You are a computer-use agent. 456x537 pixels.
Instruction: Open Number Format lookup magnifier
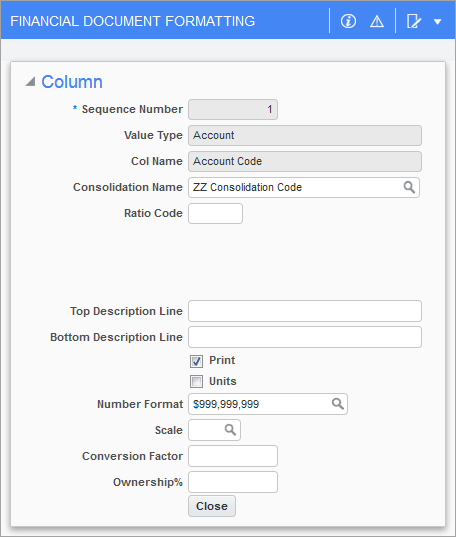tap(338, 404)
